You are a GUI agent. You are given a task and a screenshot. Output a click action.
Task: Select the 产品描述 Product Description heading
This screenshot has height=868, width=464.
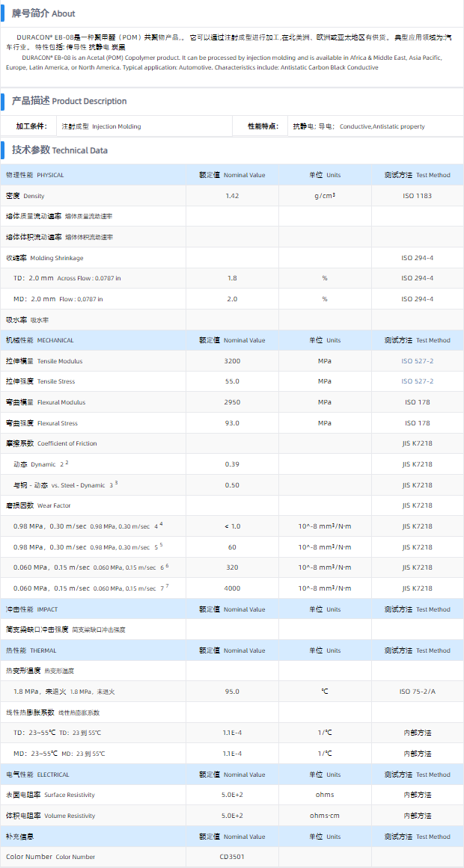click(69, 101)
